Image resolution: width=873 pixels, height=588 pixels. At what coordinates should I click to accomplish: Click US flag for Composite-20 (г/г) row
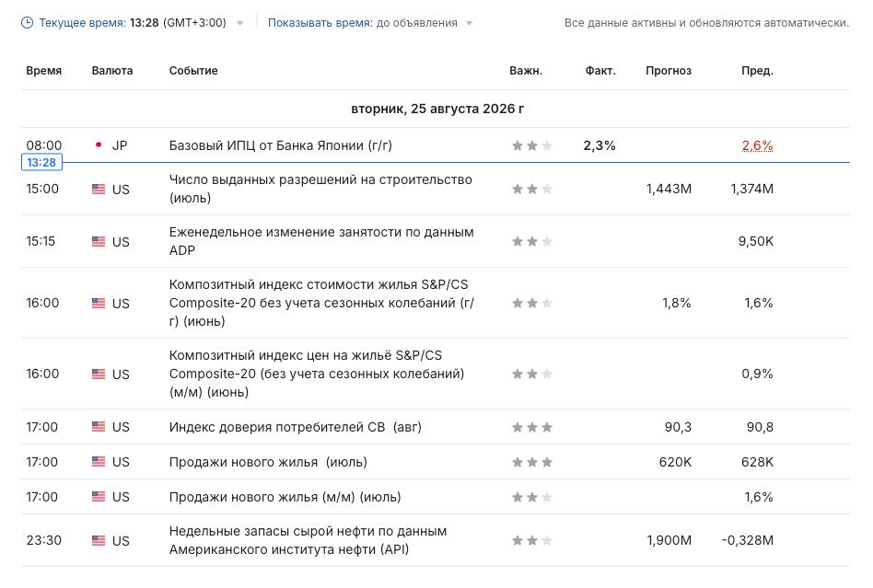pos(99,303)
